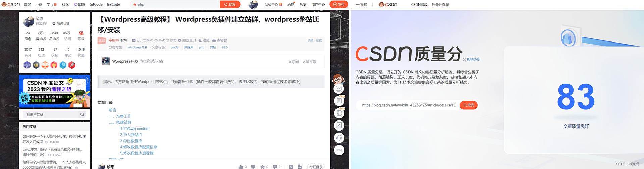Go to 二、搭建站群 in table of contents
Screen dimensions: 644x169
(x=120, y=122)
